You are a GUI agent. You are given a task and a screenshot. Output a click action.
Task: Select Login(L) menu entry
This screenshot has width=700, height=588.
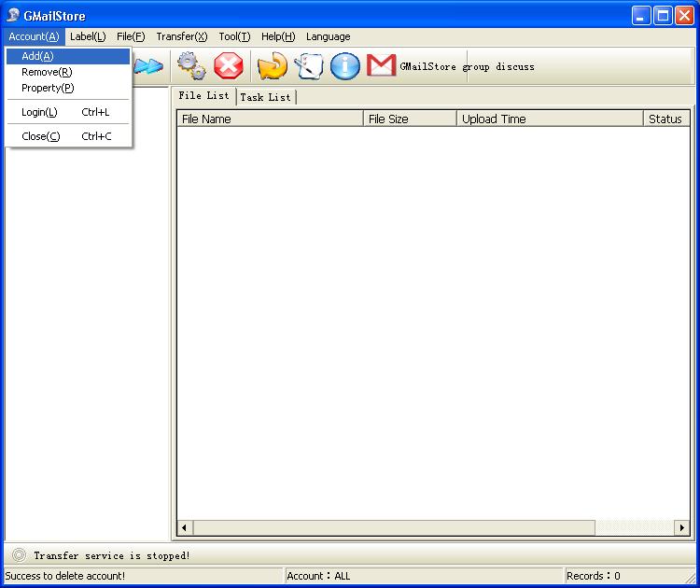coord(39,112)
